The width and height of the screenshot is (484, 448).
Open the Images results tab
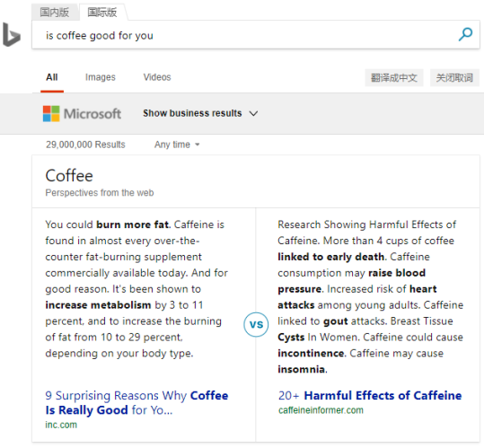click(101, 77)
